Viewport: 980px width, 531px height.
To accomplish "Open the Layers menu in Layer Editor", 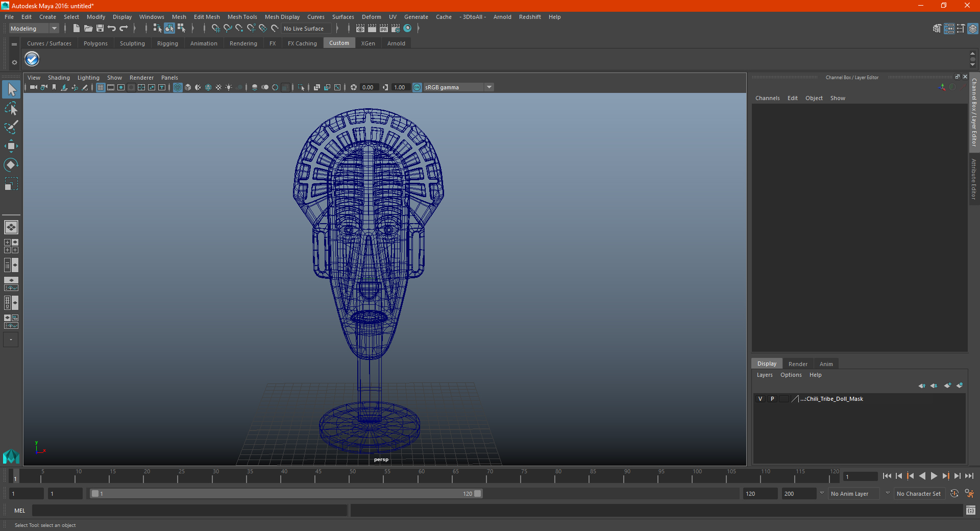I will click(x=765, y=375).
